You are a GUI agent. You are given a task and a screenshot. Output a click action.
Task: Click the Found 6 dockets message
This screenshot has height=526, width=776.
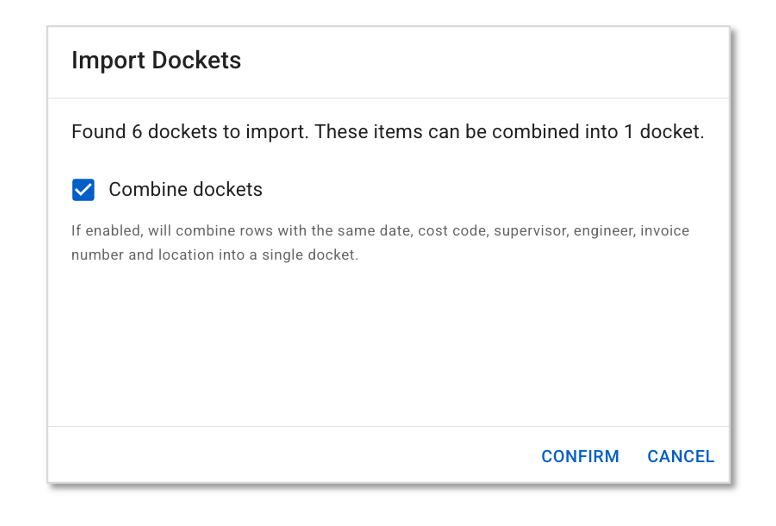point(387,132)
